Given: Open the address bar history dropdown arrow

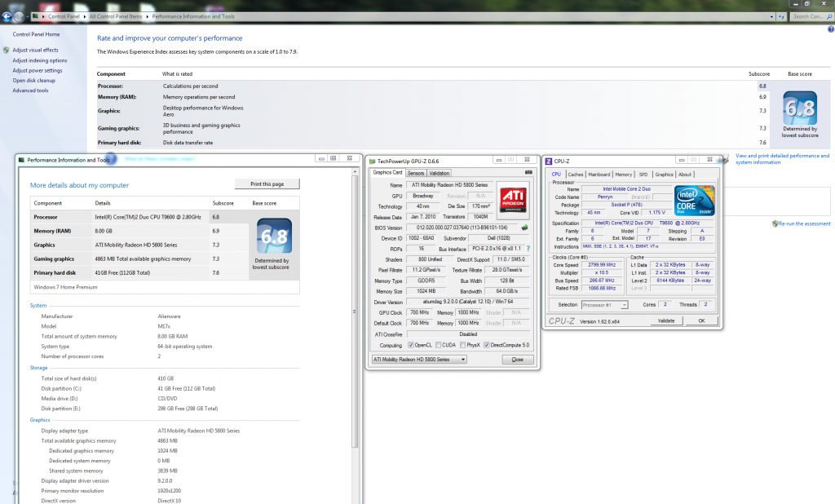Looking at the screenshot, I should [x=772, y=16].
